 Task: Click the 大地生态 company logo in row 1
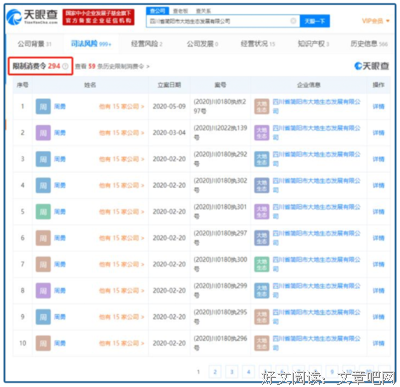coord(262,106)
